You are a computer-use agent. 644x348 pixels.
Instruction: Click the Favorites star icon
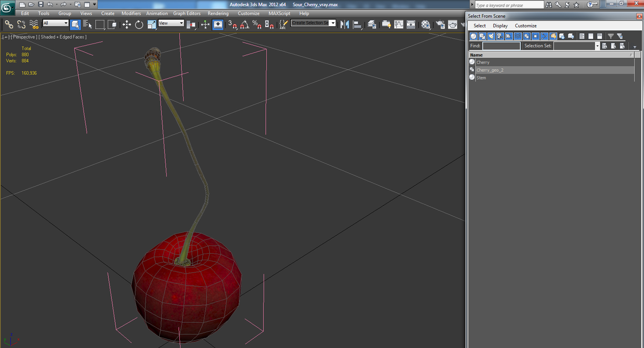[x=577, y=5]
